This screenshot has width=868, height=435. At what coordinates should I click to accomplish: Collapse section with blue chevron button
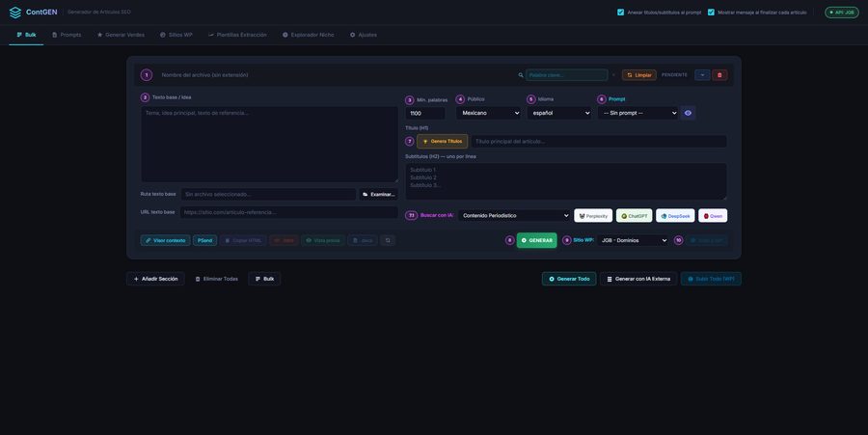[702, 74]
